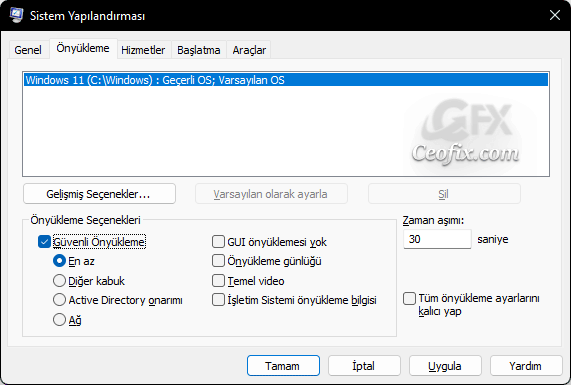
Task: Click the Sistem Yapılandırması title bar icon
Action: (16, 15)
